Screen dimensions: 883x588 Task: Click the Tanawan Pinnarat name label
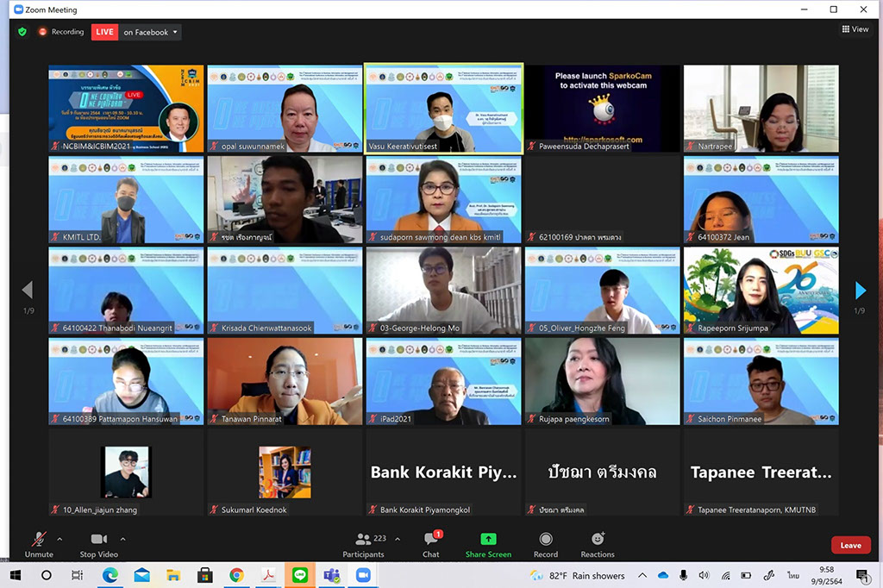pos(251,419)
